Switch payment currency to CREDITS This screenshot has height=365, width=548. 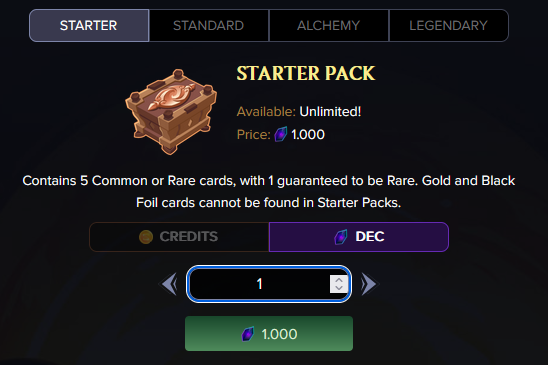pos(179,237)
